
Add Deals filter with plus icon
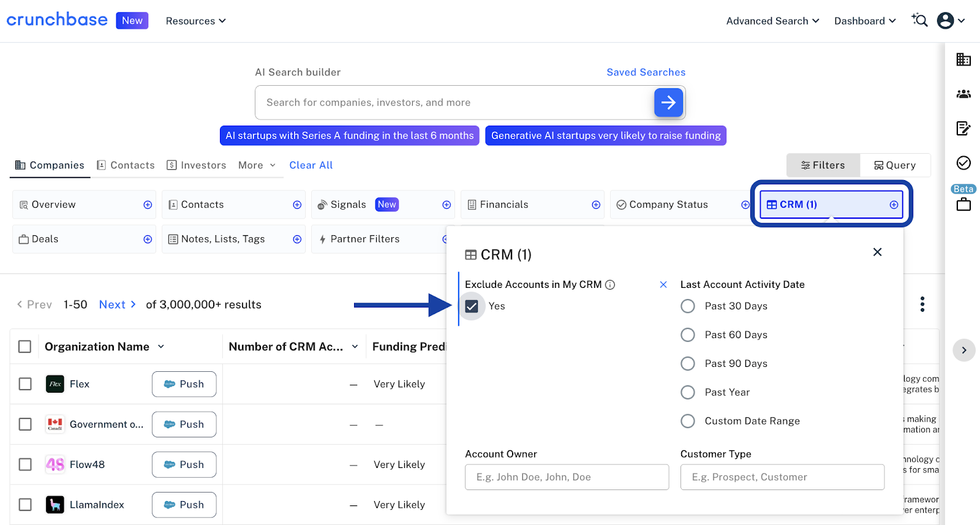tap(148, 239)
